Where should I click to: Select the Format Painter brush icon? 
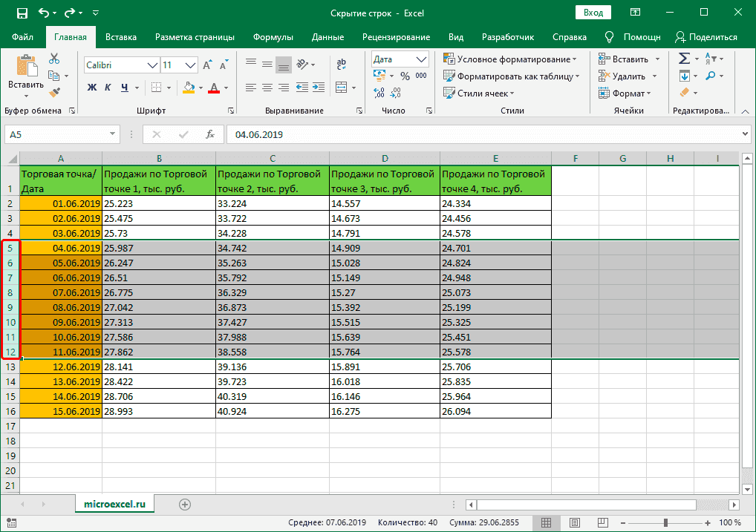(54, 92)
